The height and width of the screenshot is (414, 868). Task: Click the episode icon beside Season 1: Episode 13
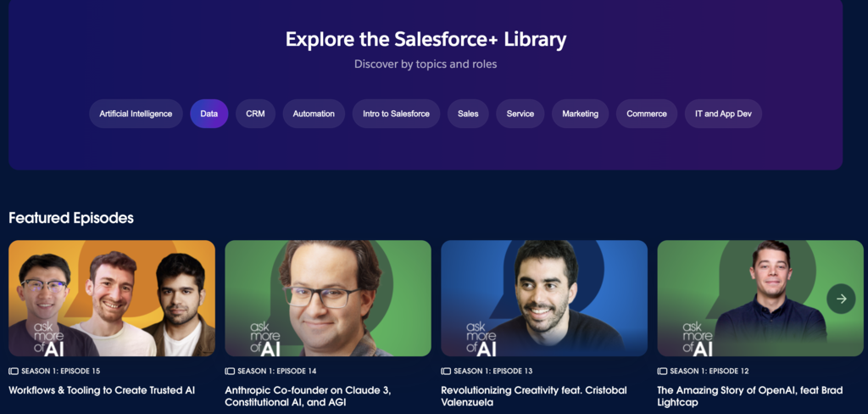click(x=446, y=371)
